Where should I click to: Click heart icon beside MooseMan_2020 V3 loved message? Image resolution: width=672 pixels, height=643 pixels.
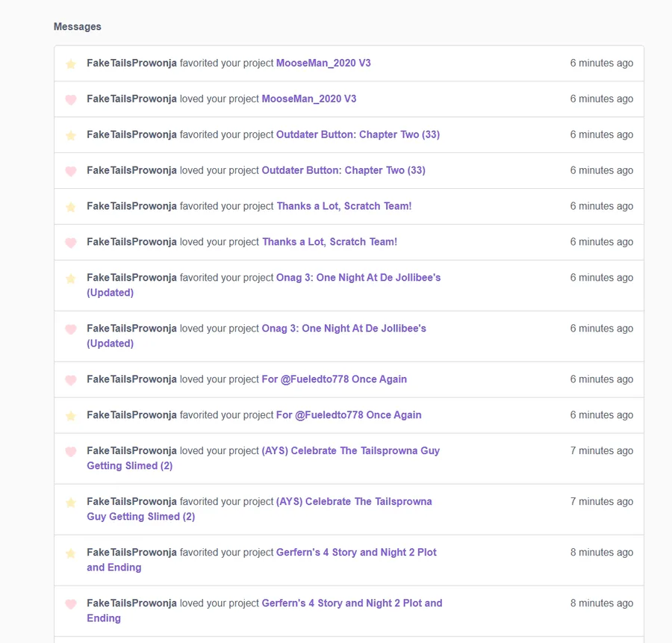(x=71, y=100)
